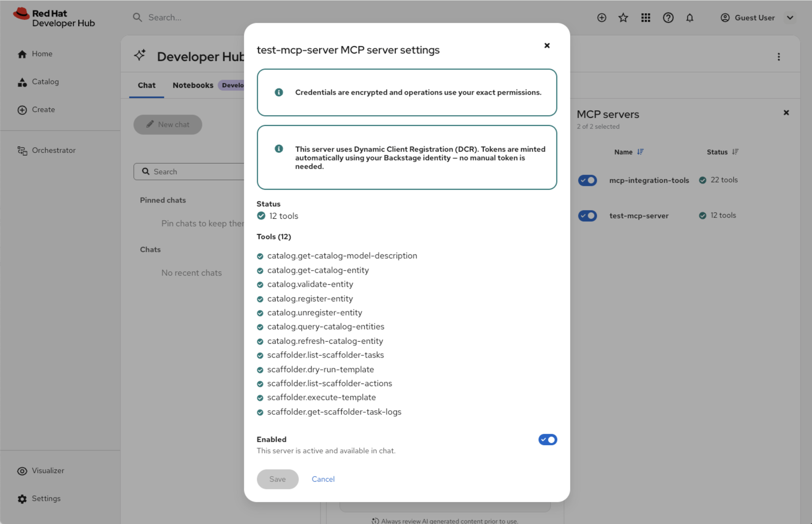Click the info icon on credentials alert
Screen dimensions: 812x524
(279, 92)
